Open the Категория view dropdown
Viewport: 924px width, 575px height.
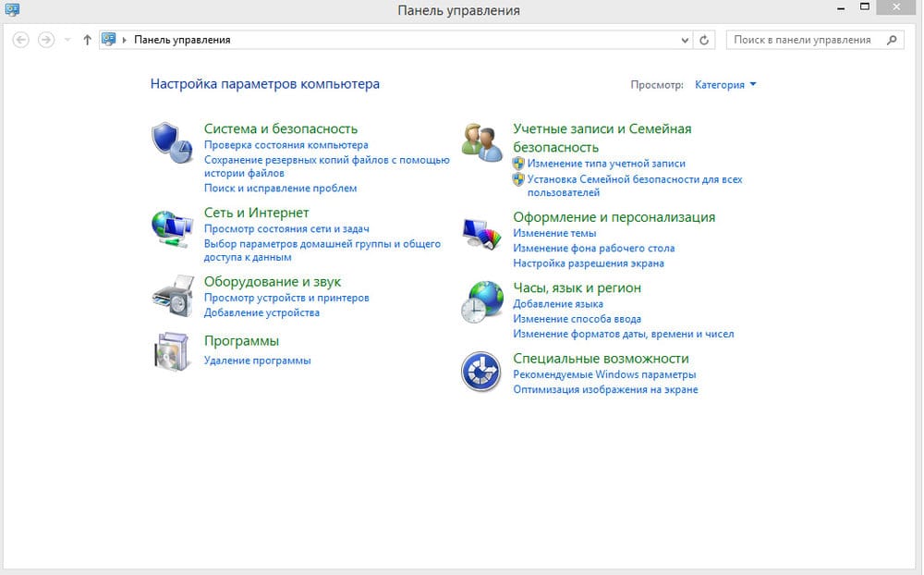click(x=725, y=84)
